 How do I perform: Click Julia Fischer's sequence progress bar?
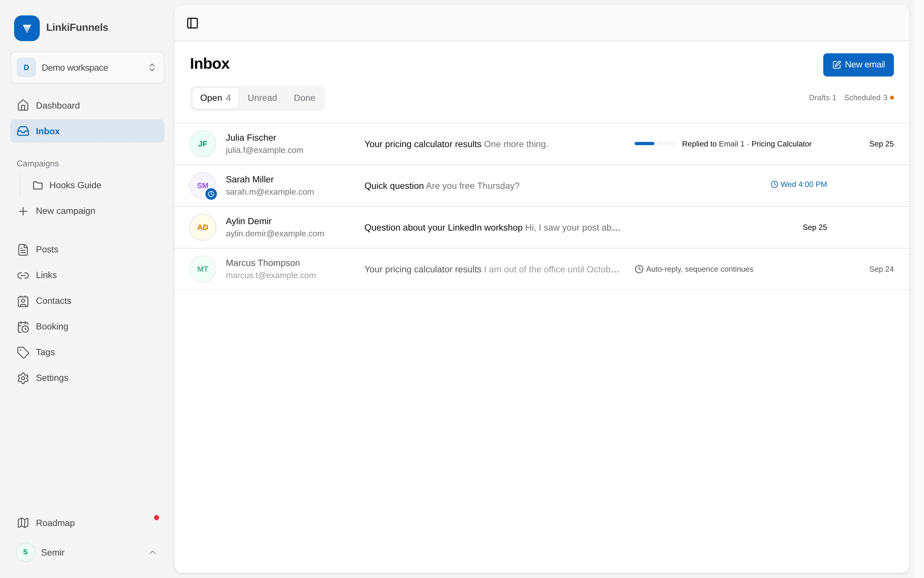point(655,144)
